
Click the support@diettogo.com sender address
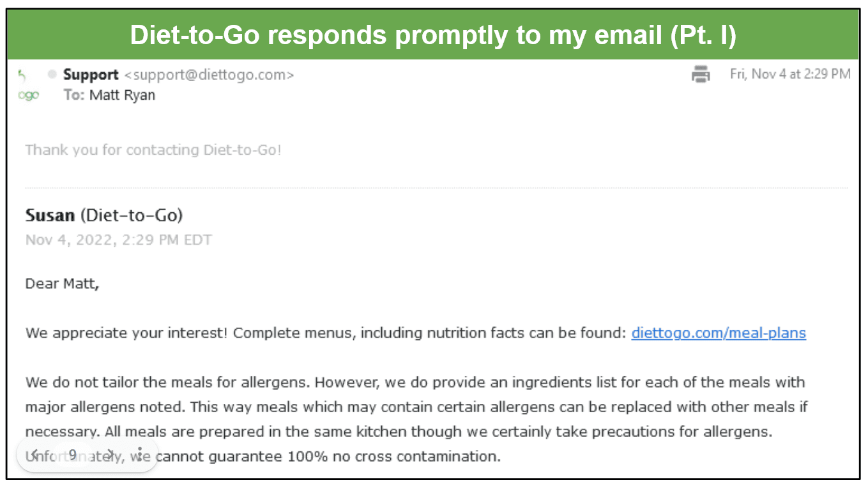pyautogui.click(x=209, y=75)
